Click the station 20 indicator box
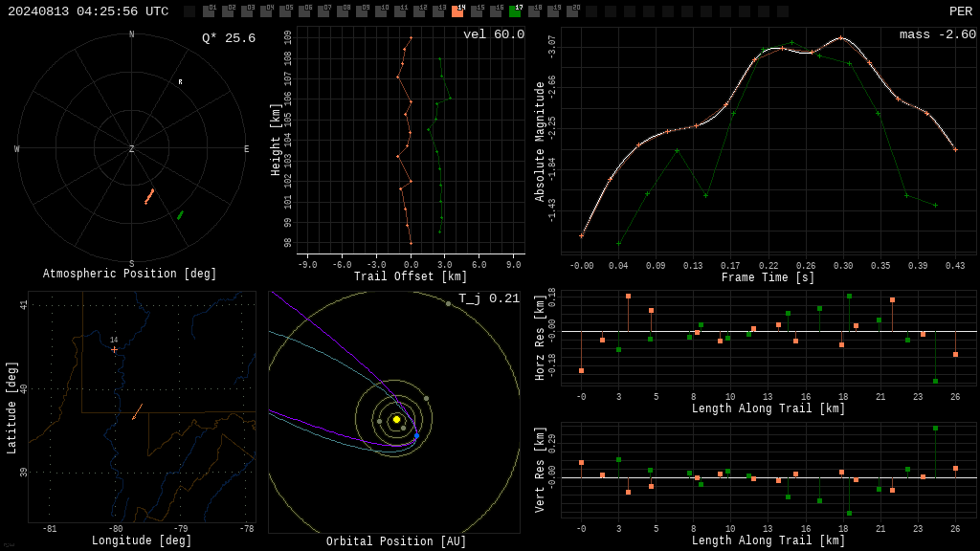 [572, 11]
